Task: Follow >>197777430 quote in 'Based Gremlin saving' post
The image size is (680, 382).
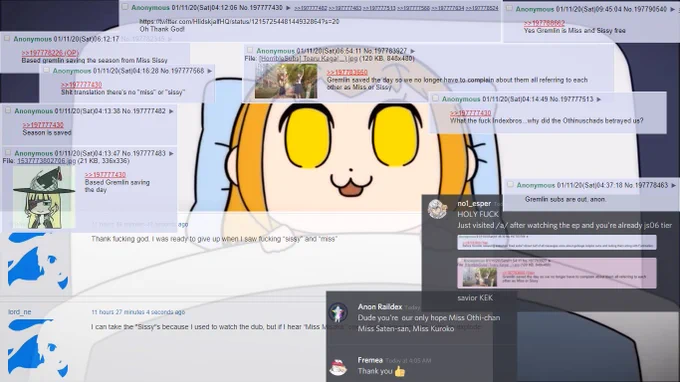Action: click(105, 175)
